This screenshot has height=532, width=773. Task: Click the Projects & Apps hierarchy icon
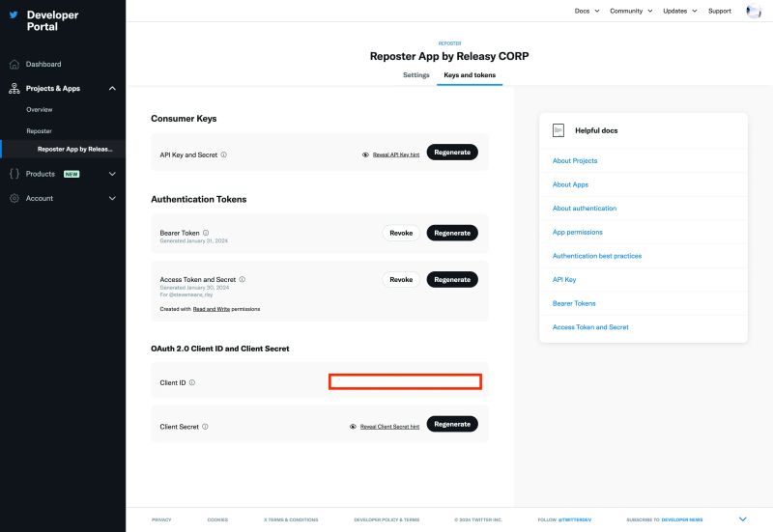[x=14, y=88]
